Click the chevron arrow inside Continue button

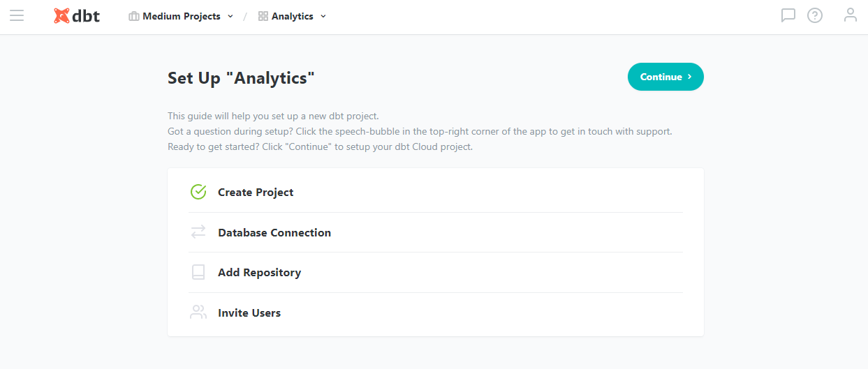click(x=690, y=77)
